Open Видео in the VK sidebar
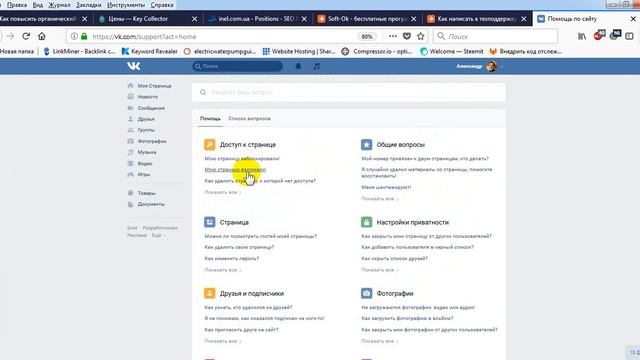The height and width of the screenshot is (360, 640). 140,163
